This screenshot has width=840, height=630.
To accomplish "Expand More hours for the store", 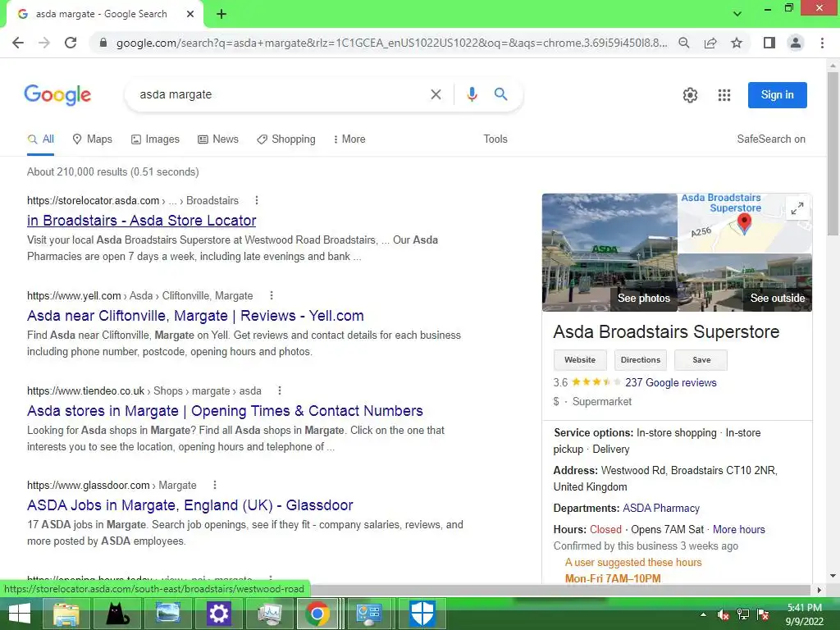I will pyautogui.click(x=739, y=529).
